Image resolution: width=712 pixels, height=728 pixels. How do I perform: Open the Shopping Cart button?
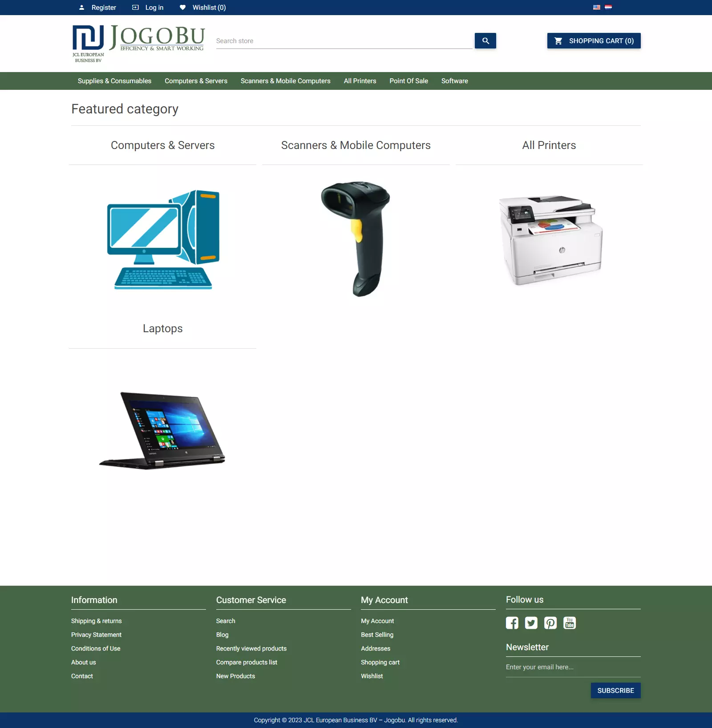594,41
